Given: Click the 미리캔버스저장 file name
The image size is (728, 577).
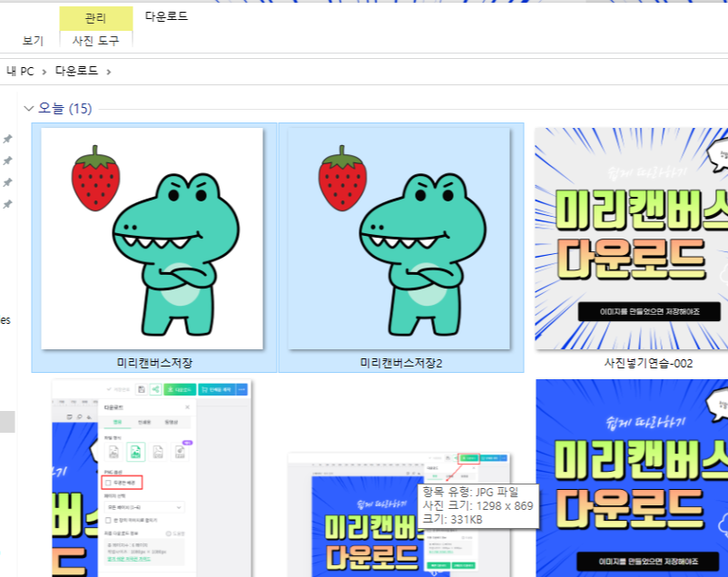Looking at the screenshot, I should (x=154, y=363).
